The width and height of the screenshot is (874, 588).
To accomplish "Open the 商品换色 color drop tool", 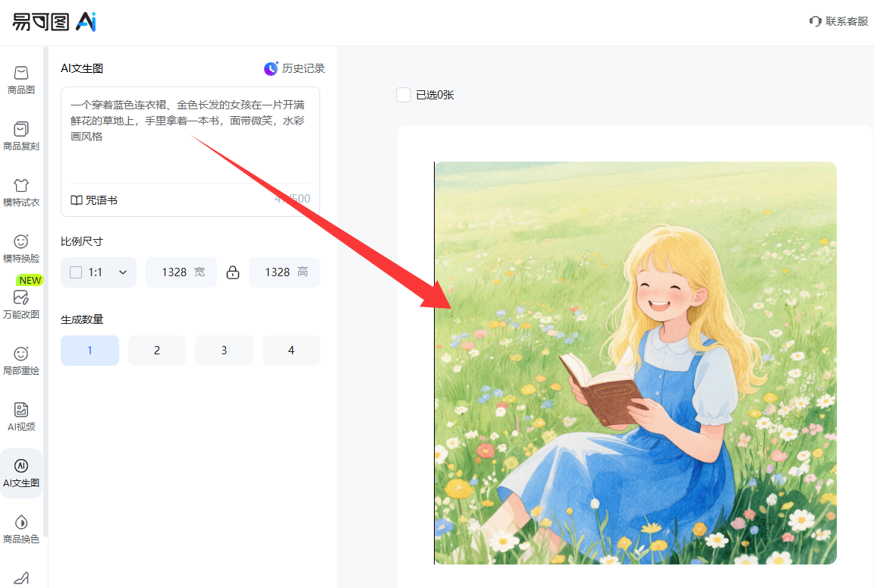I will (21, 530).
